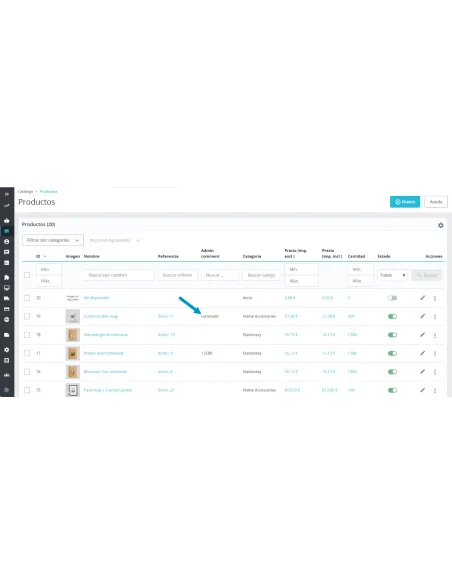This screenshot has height=584, width=452.
Task: Open Orders from the sidebar basket icon
Action: tap(7, 220)
